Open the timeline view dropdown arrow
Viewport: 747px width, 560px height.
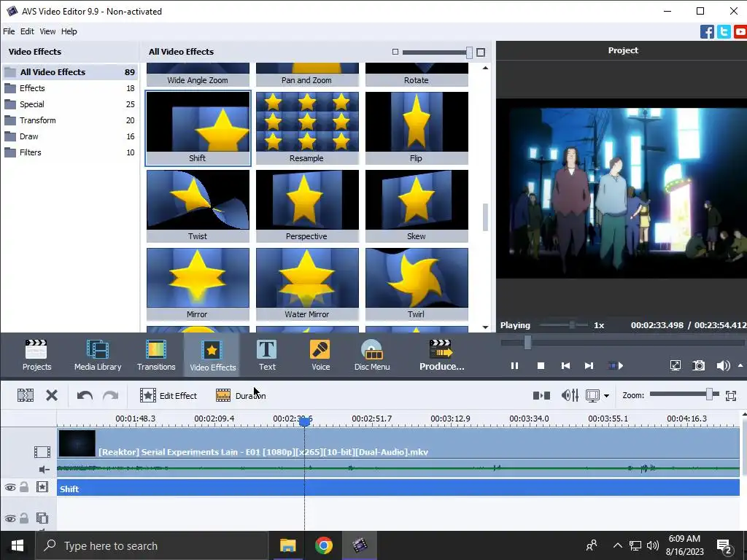[x=606, y=396]
